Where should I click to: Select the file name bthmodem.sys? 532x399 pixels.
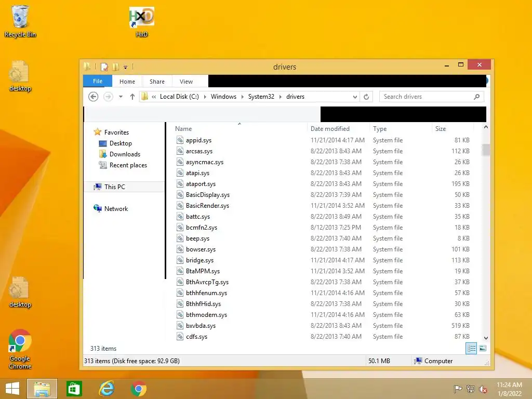click(206, 314)
